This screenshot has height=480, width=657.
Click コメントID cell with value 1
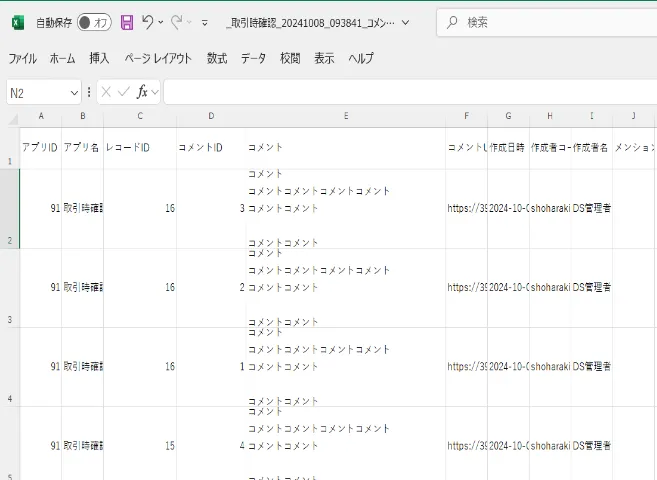coord(211,367)
